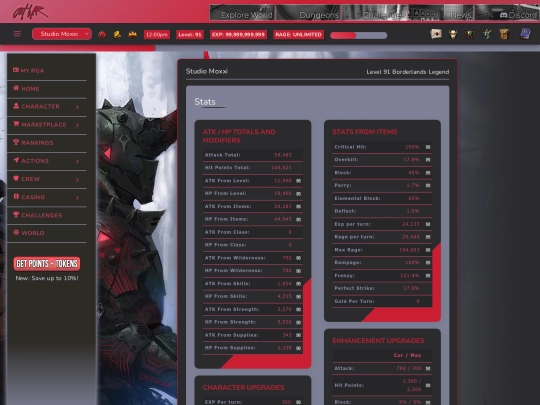Click the green figure icon at top right
Image resolution: width=540 pixels, height=405 pixels.
coord(487,34)
